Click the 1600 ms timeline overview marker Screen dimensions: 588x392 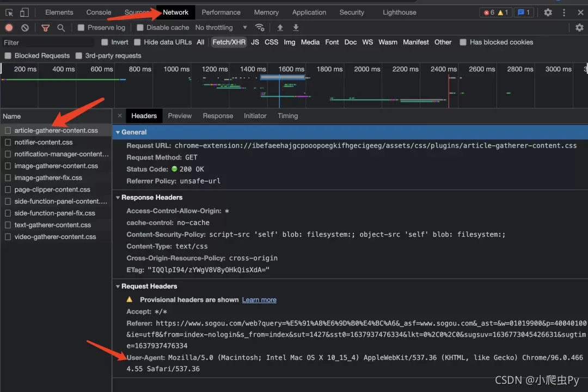tap(291, 69)
